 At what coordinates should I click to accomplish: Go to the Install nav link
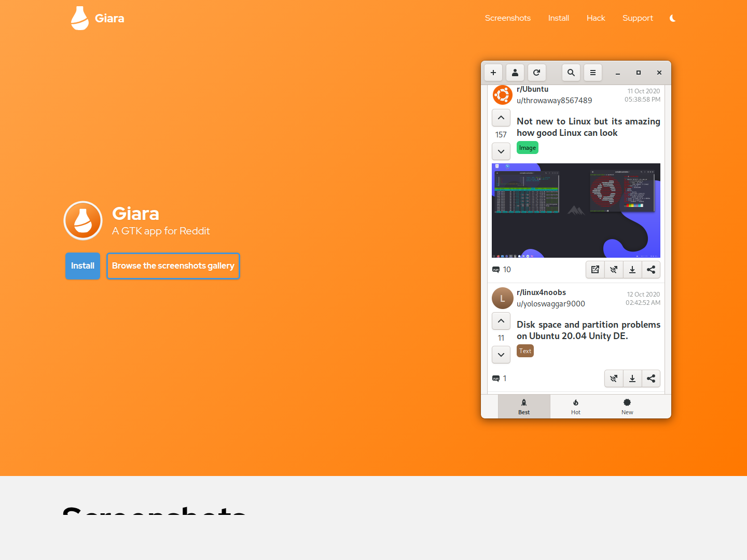(559, 18)
